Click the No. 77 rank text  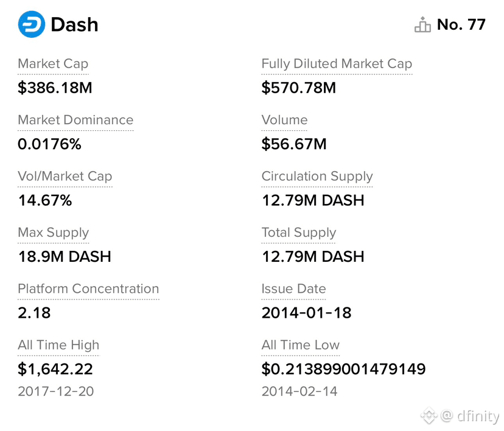[461, 24]
